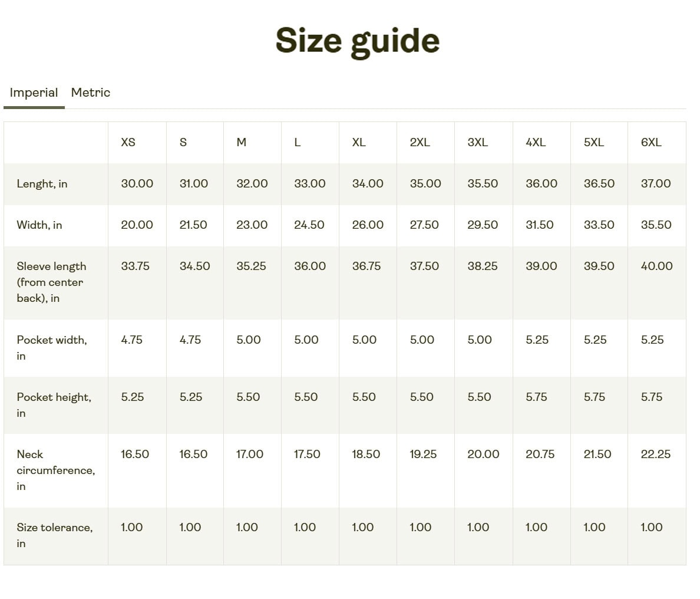Click the 4XL pocket height value 5.75

(536, 397)
